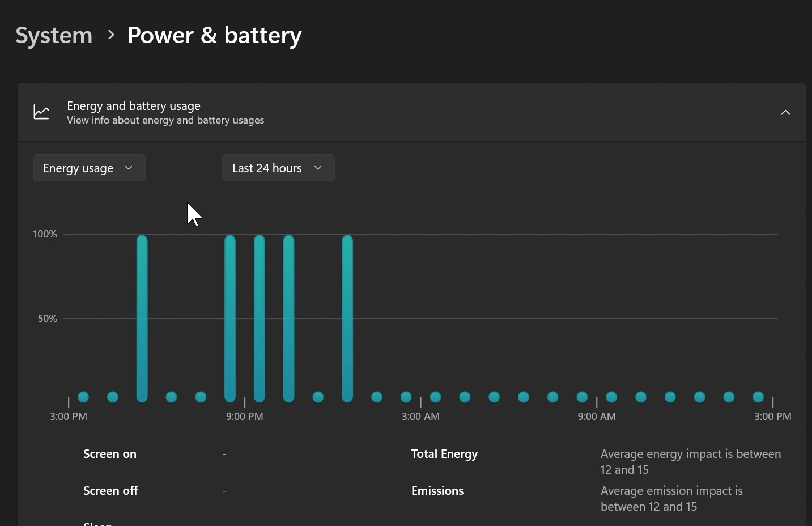The height and width of the screenshot is (526, 812).
Task: Click the Emissions label
Action: tap(437, 491)
